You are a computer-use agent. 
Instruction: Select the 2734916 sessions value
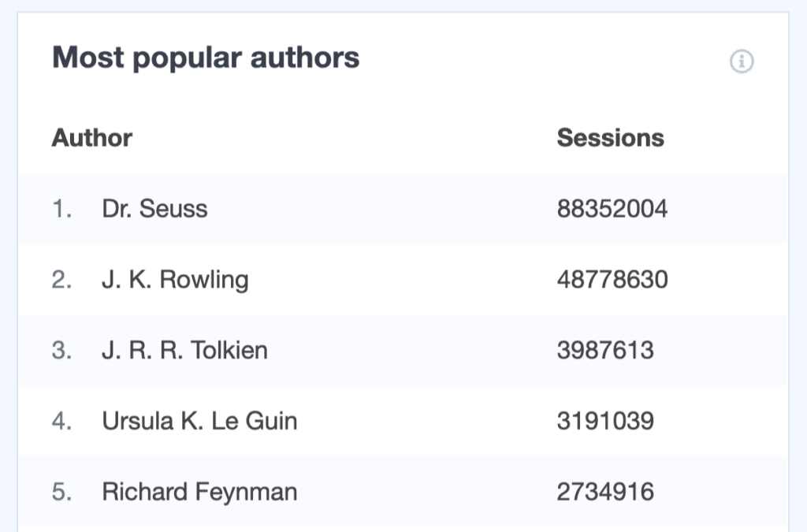(x=605, y=491)
